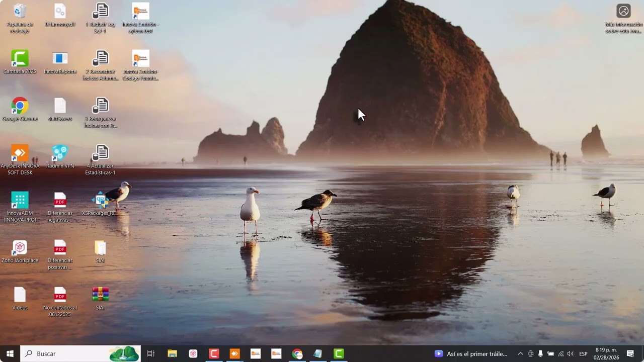The height and width of the screenshot is (362, 644).
Task: Open the left Innova Emisión taskbar icon
Action: point(256,353)
